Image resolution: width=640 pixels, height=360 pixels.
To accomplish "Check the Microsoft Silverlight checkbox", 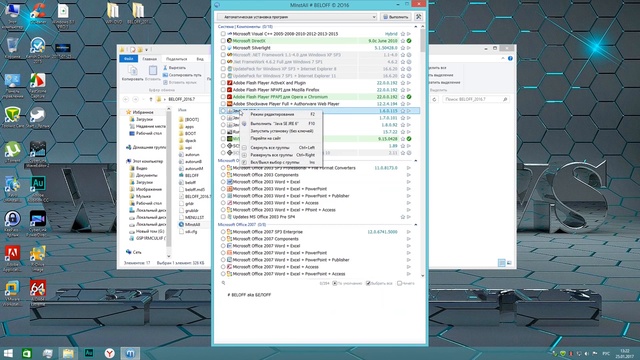I will tap(223, 48).
